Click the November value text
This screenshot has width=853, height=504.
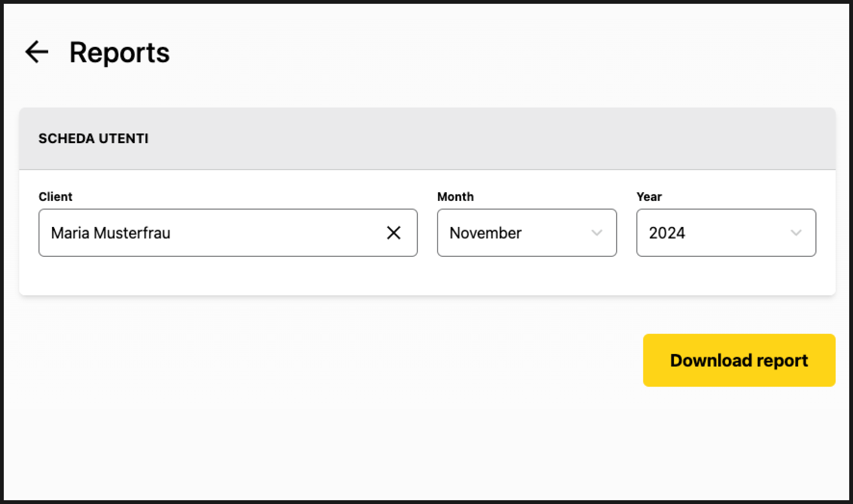coord(485,233)
